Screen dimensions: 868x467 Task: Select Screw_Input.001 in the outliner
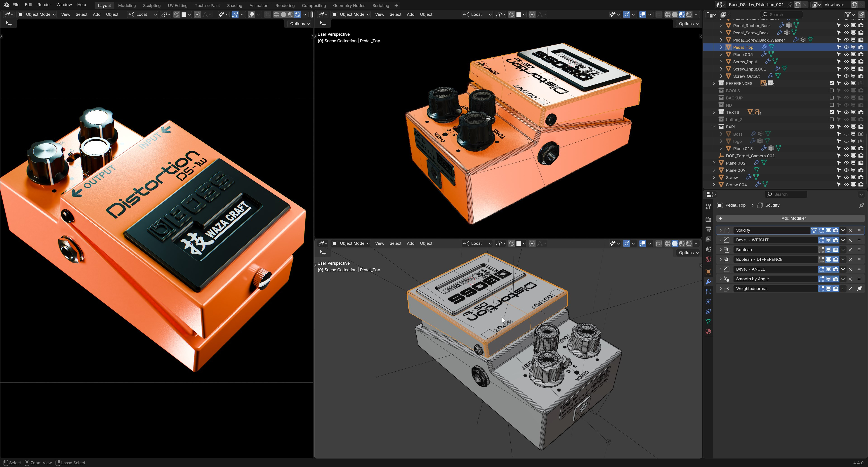[749, 69]
